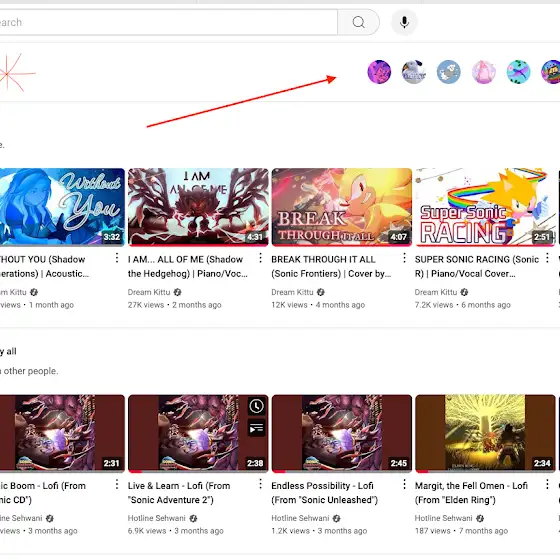Viewport: 560px width, 560px height.
Task: Open the 2:38 Live & Learn Lofi thumbnail
Action: click(198, 433)
